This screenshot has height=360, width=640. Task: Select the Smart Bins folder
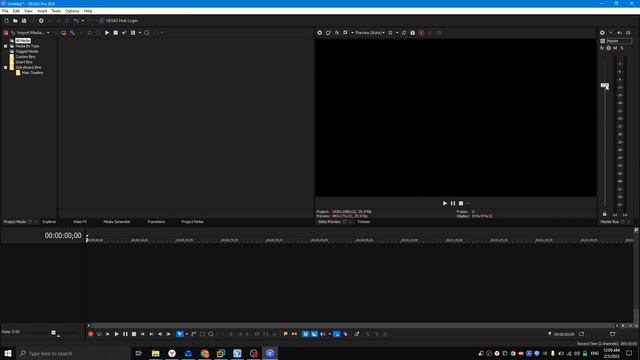click(x=24, y=62)
